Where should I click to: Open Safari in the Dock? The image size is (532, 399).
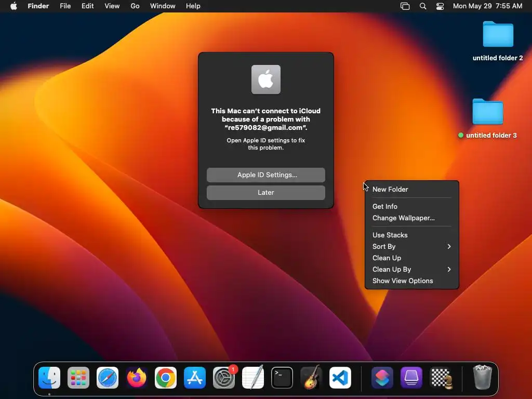coord(108,378)
